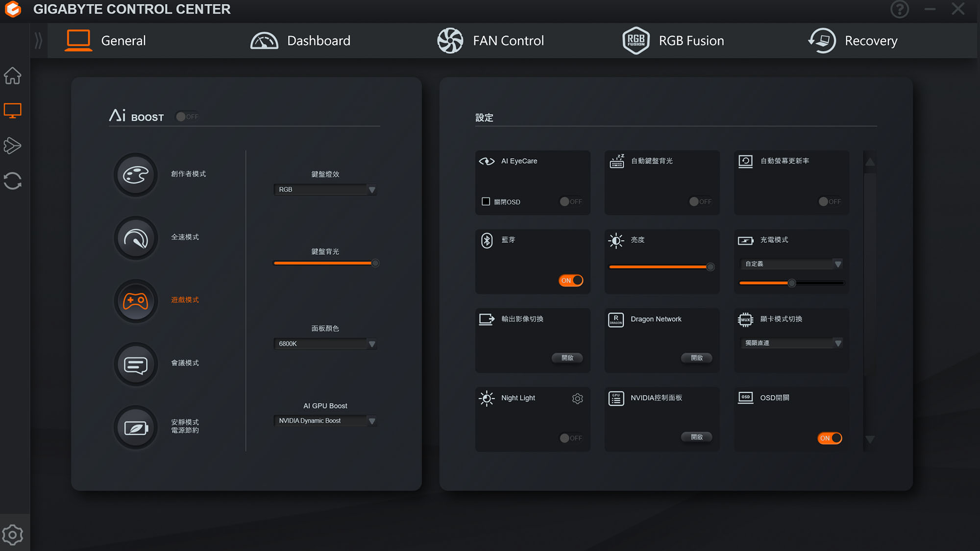Check the close OSD checkbox
The height and width of the screenshot is (551, 980).
[x=486, y=201]
